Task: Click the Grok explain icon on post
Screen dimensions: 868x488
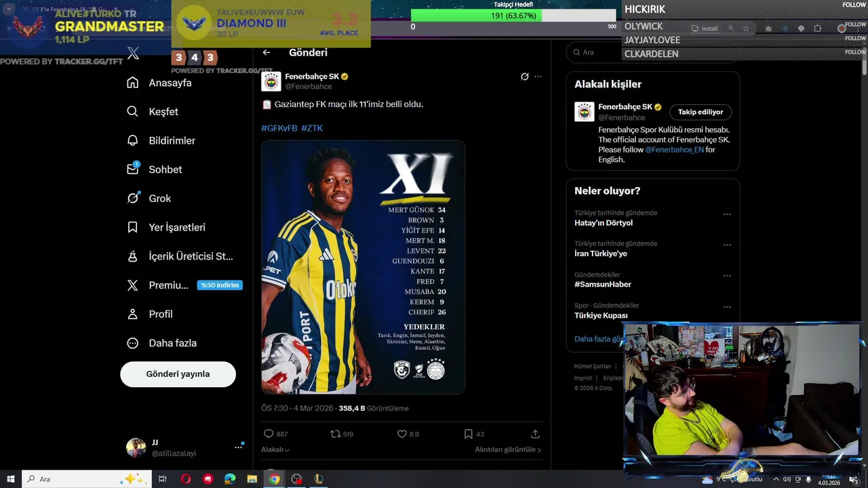Action: [524, 77]
